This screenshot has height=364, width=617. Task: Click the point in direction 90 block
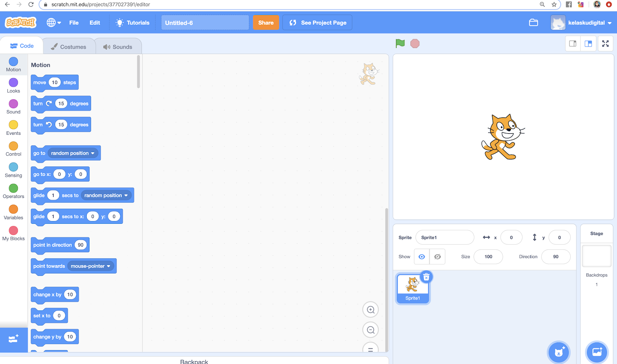pyautogui.click(x=60, y=245)
